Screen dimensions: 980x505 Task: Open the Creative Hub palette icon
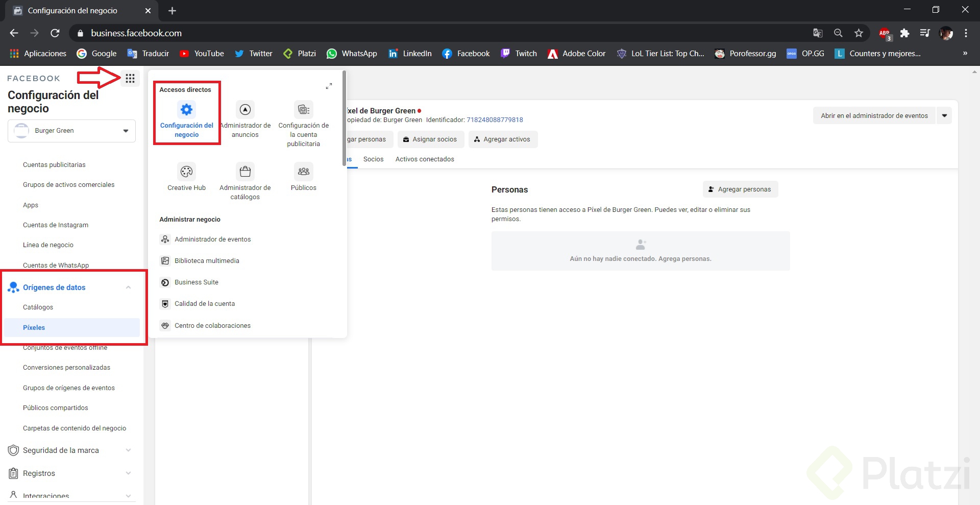[x=187, y=172]
